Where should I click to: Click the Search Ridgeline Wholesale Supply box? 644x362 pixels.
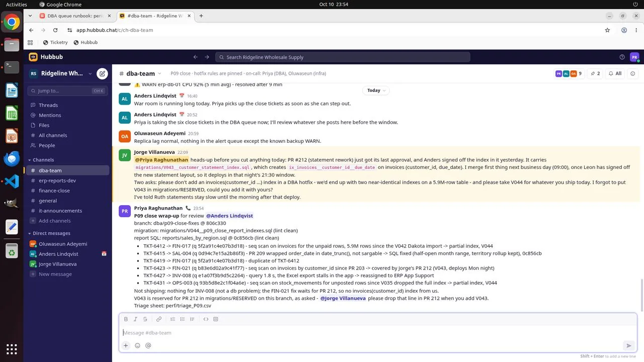point(343,57)
